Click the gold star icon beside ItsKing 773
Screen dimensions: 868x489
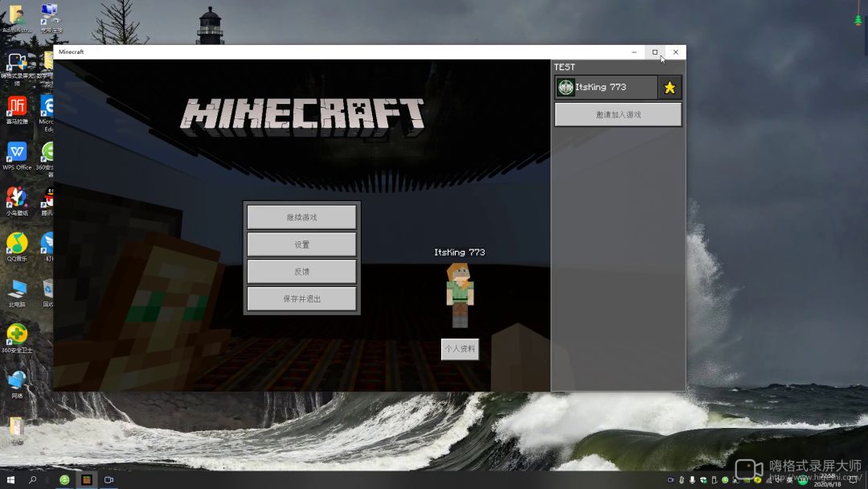(x=669, y=88)
